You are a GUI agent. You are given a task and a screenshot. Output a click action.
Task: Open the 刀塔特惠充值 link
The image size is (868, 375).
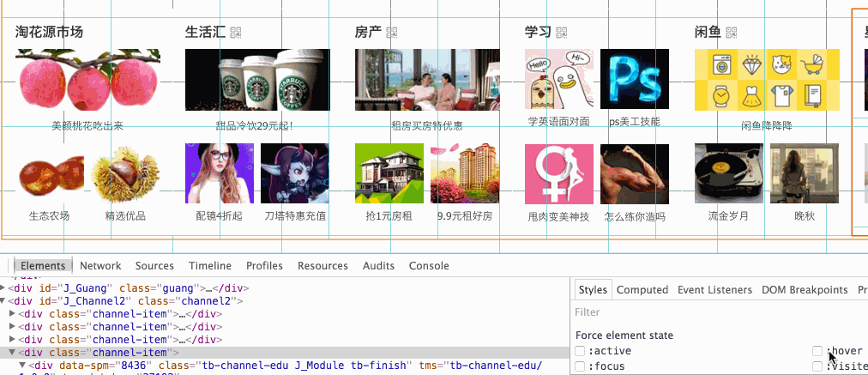point(295,216)
